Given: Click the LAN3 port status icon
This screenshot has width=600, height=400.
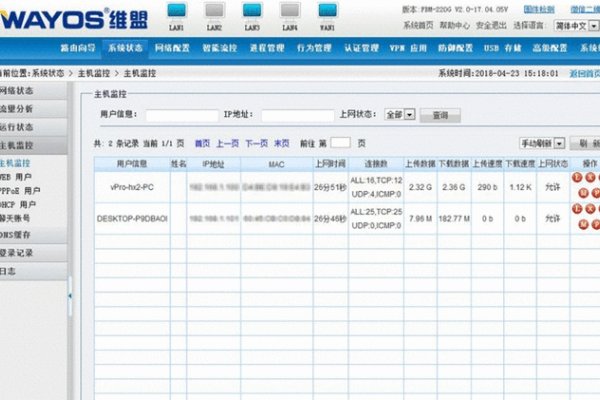Looking at the screenshot, I should click(x=252, y=10).
